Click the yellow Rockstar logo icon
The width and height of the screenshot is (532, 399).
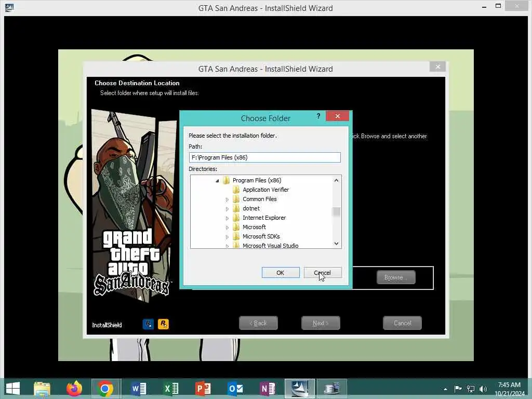click(x=163, y=324)
